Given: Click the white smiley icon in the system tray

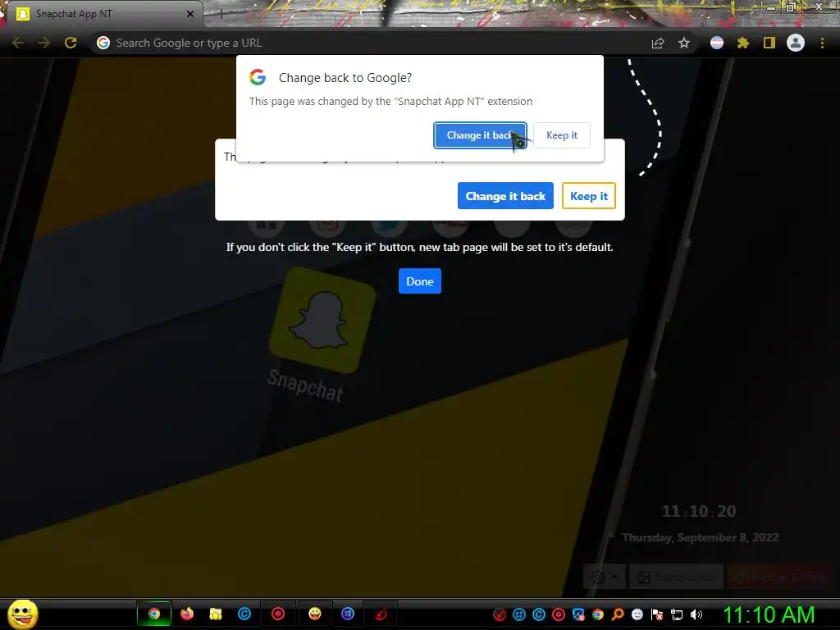Looking at the screenshot, I should (637, 614).
